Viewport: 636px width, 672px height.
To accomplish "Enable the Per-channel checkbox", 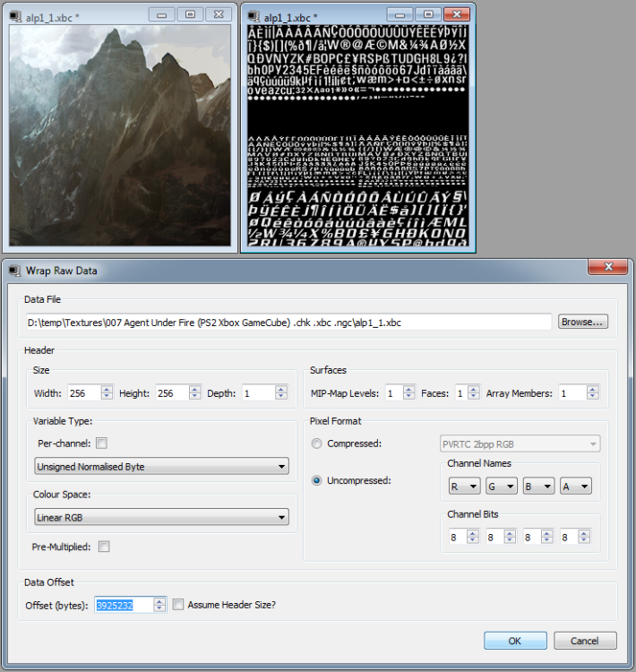I will [x=101, y=443].
